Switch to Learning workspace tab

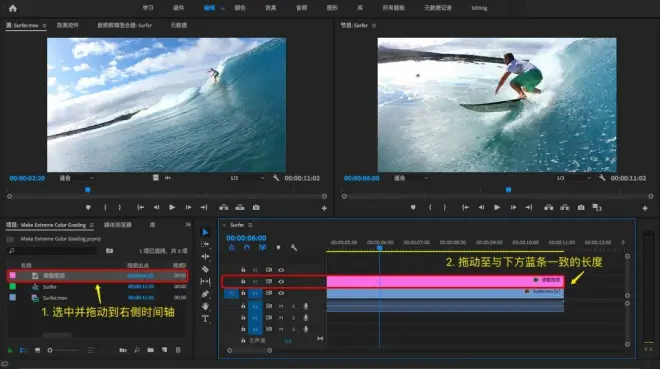(x=148, y=8)
